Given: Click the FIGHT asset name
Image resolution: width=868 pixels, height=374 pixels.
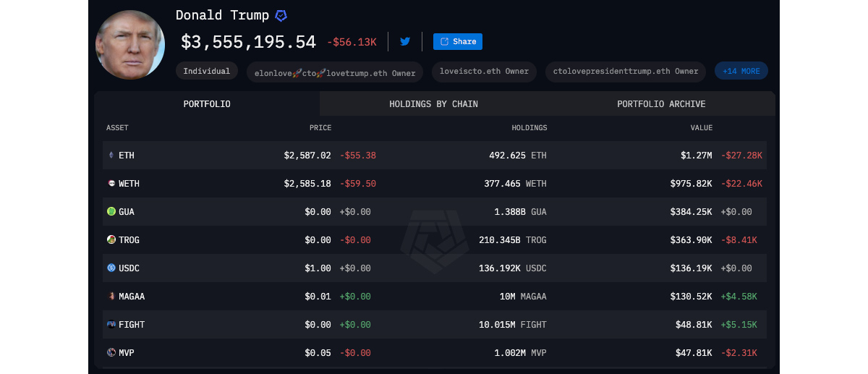Looking at the screenshot, I should click(132, 325).
